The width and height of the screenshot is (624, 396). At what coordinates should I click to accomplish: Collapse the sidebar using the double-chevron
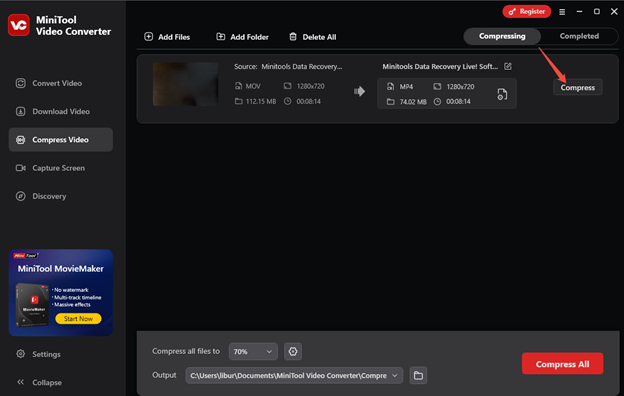pos(21,382)
